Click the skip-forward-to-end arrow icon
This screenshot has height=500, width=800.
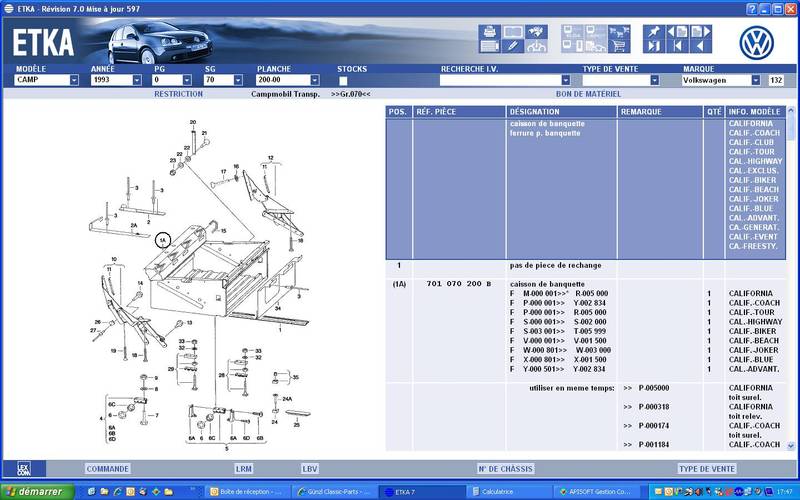(654, 46)
